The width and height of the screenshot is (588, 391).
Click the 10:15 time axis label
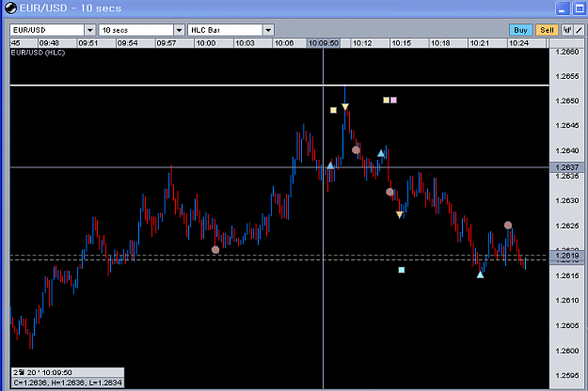pos(402,43)
